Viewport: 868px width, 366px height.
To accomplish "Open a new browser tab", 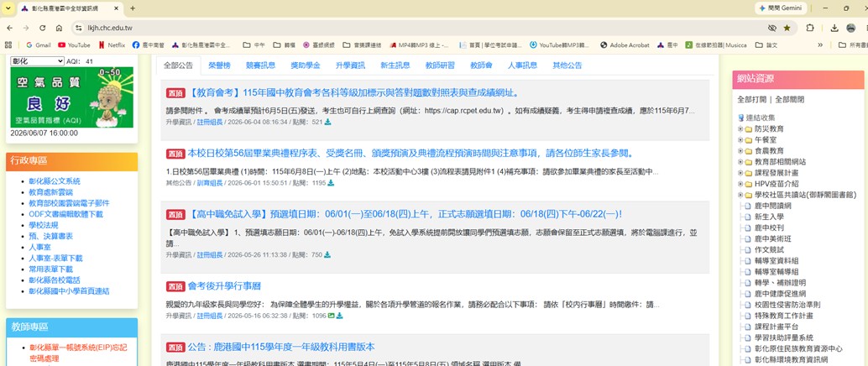I will click(x=133, y=8).
